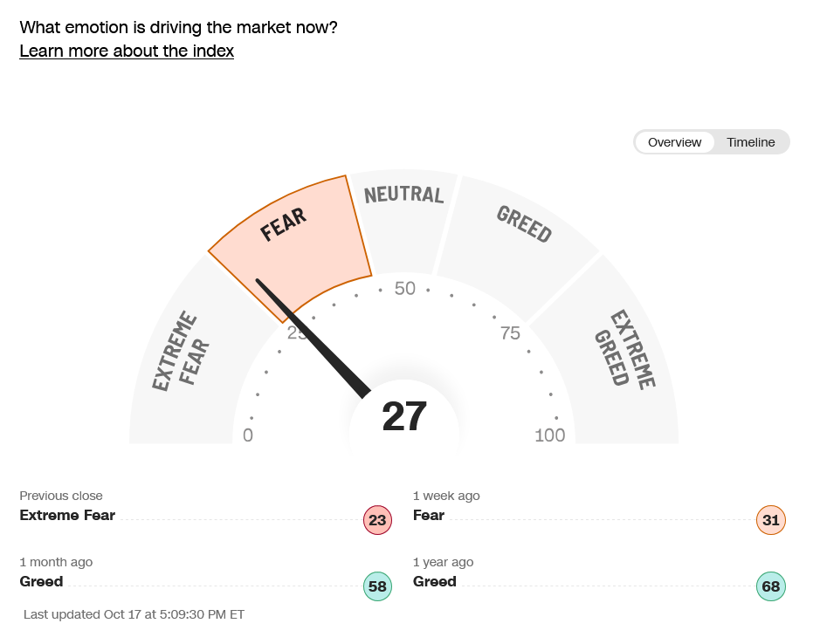Select the Overview toggle option
813x644 pixels.
tap(674, 142)
